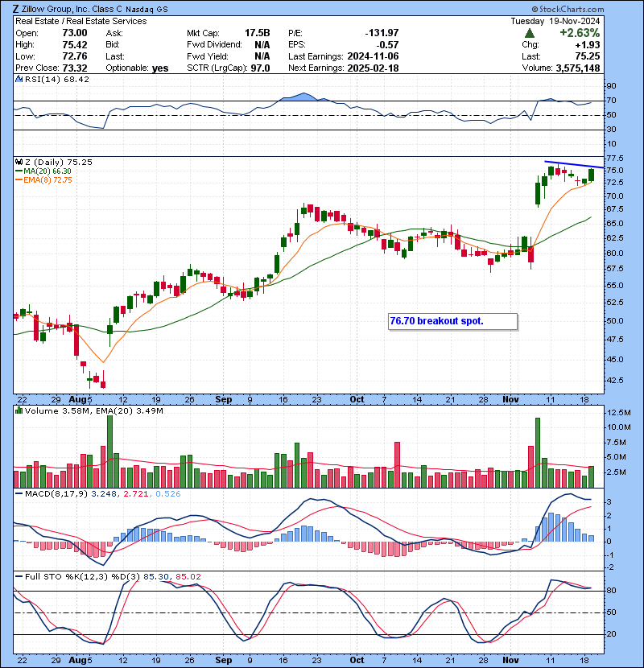Click 'Real Estate / Real Estate Services' sector text
Image resolution: width=644 pixels, height=668 pixels.
click(x=81, y=21)
